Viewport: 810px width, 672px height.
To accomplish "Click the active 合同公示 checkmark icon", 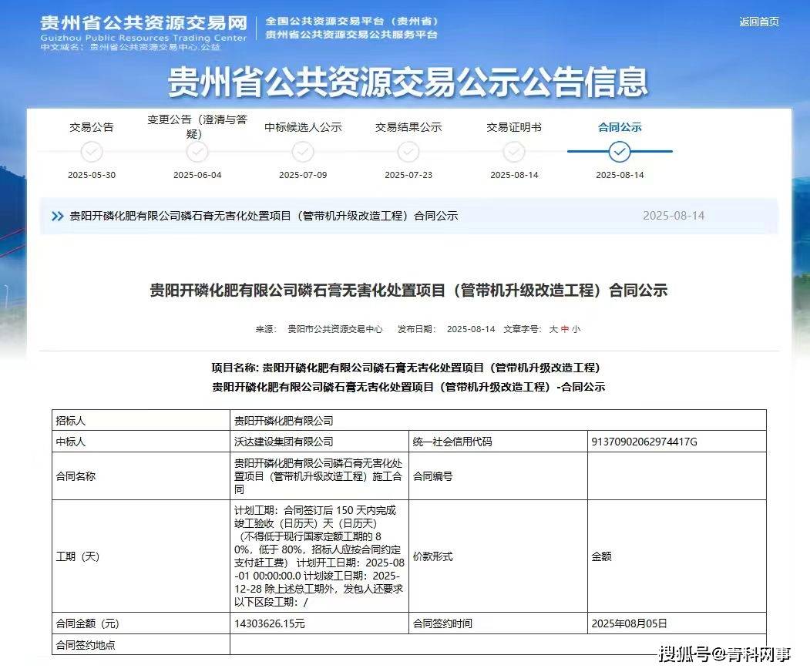I will (x=620, y=152).
